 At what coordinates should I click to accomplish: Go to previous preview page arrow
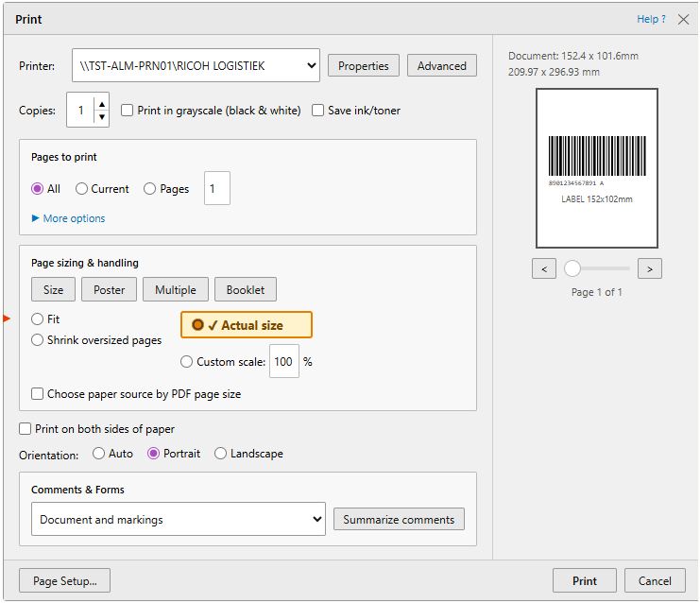(544, 269)
